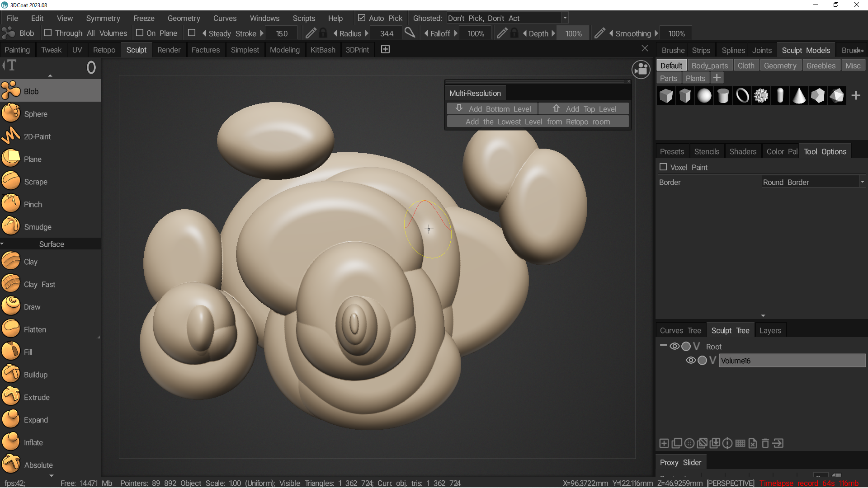The image size is (868, 488).
Task: Enable the Voxel Paint checkbox
Action: pos(663,167)
